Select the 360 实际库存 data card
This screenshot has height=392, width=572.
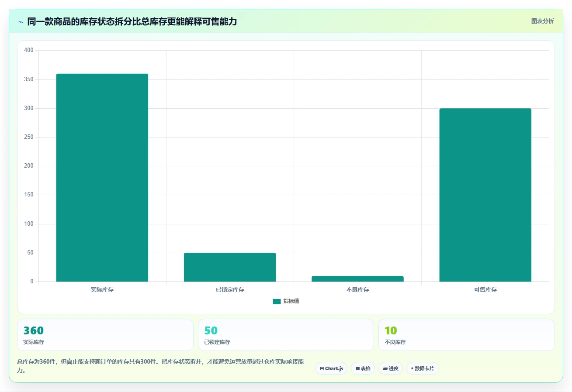coord(105,335)
